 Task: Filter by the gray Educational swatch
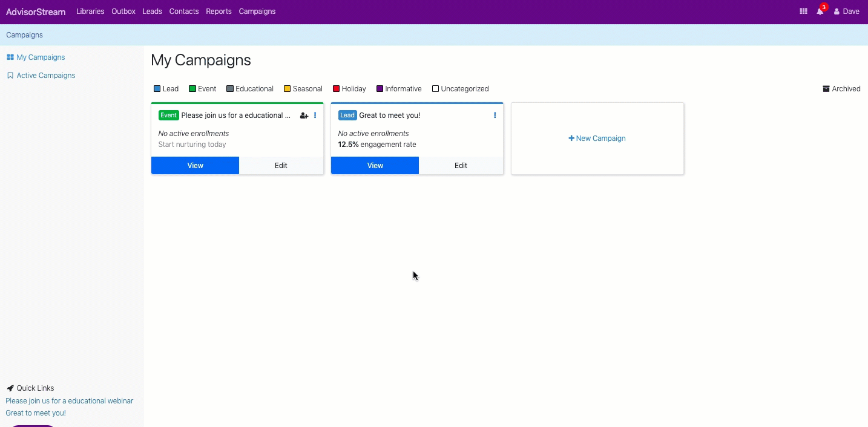coord(230,89)
